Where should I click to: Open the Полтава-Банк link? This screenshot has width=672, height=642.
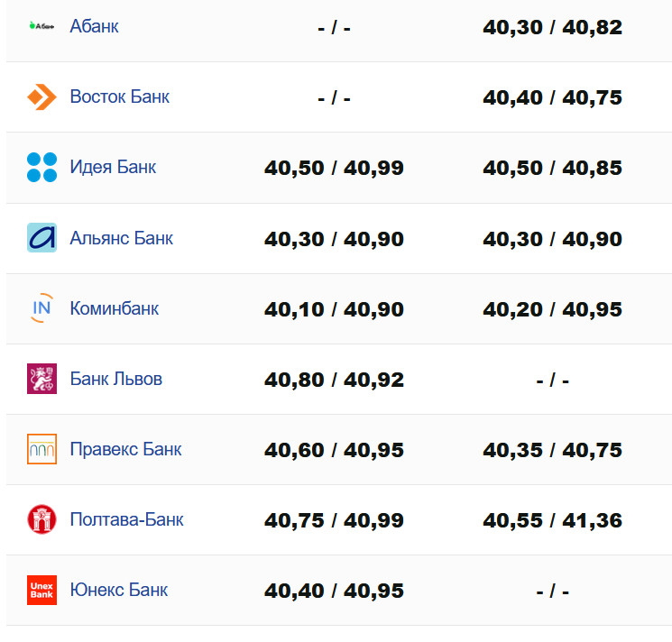click(x=126, y=519)
